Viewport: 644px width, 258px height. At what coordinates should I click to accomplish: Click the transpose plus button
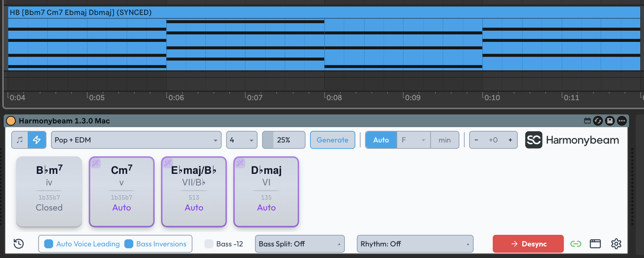click(510, 140)
